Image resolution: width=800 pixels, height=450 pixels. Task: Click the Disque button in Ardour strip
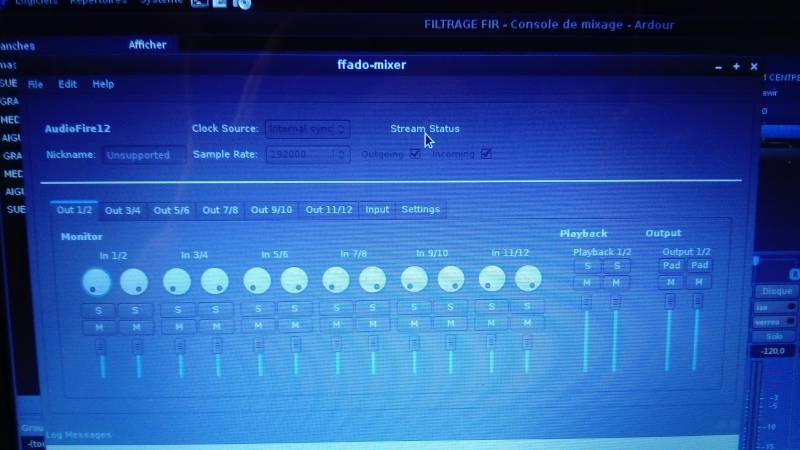click(x=777, y=291)
